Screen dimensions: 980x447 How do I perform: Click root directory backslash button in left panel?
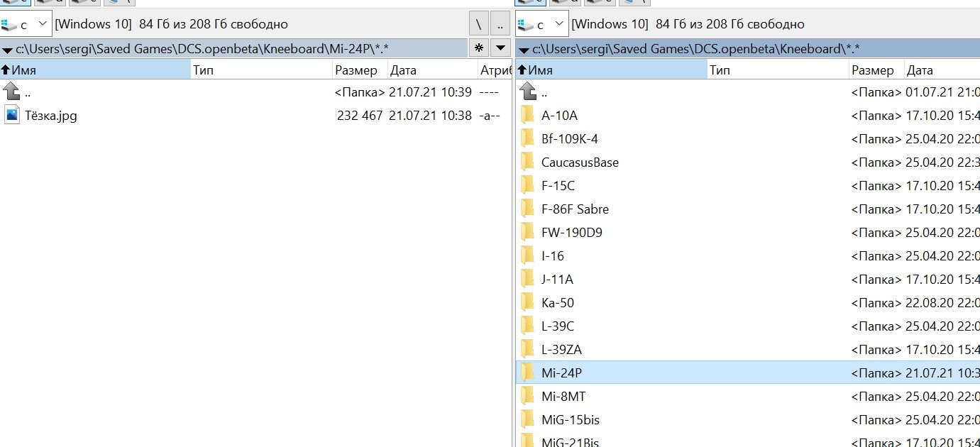478,24
